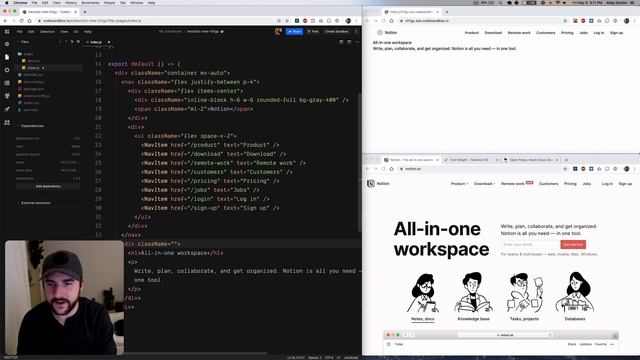Image resolution: width=640 pixels, height=360 pixels.
Task: Click Product link in preview navigation
Action: (471, 33)
